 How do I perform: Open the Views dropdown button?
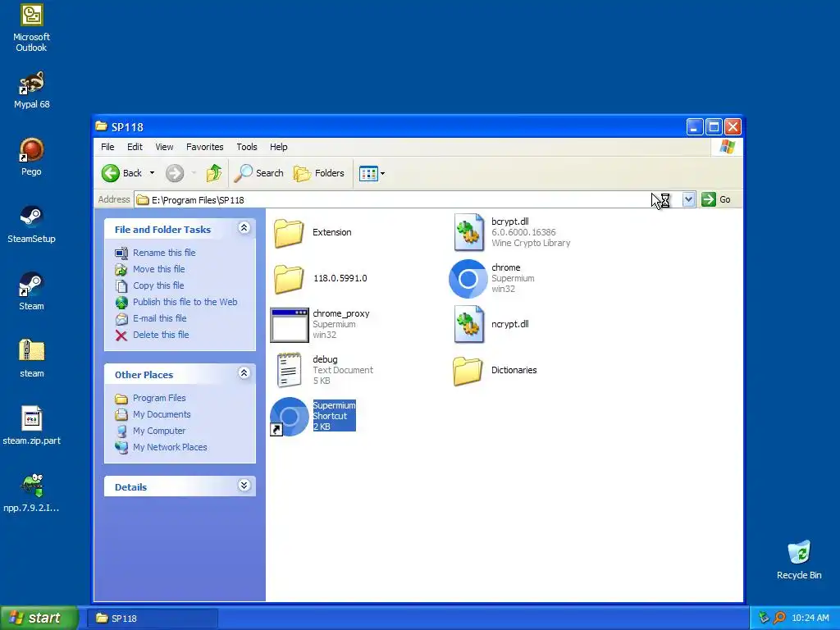pos(372,174)
